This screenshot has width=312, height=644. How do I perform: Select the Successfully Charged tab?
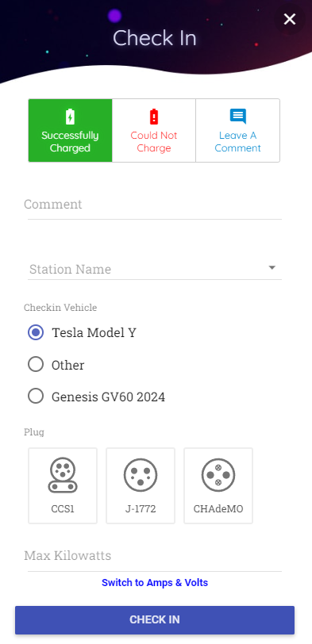[70, 131]
